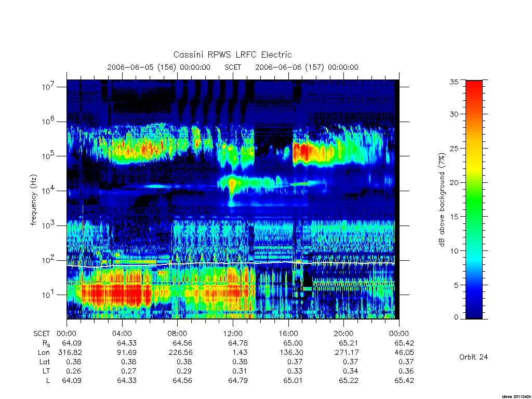
Task: Click the 'LT' row label
Action: pyautogui.click(x=46, y=371)
